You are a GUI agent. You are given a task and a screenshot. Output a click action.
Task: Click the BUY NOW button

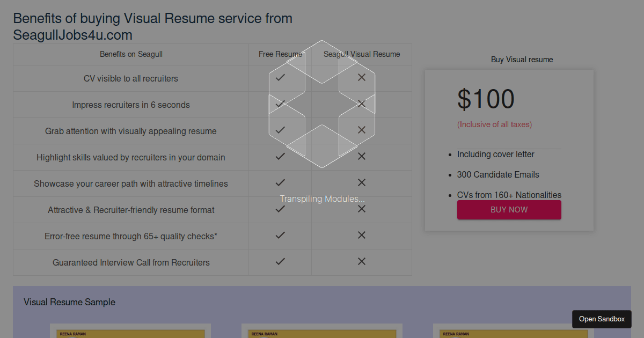(509, 210)
